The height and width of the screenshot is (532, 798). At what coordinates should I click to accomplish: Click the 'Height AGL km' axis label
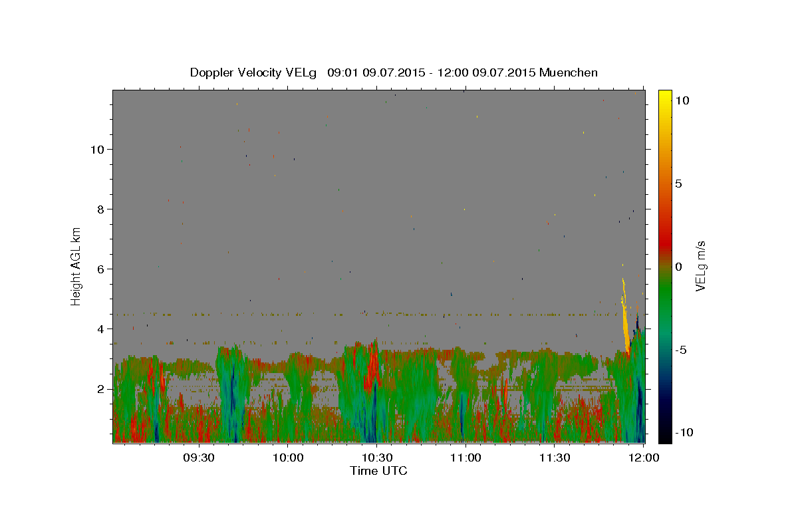(x=76, y=266)
